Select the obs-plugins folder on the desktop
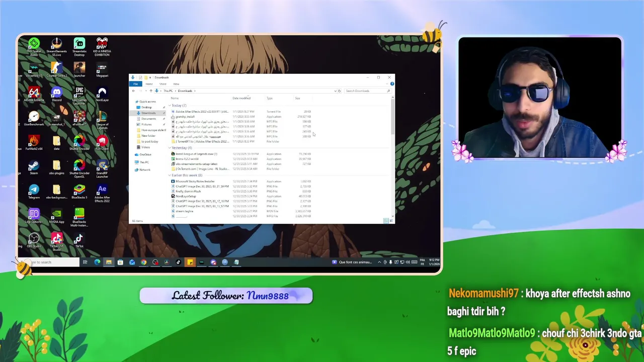This screenshot has width=644, height=362. pos(56,167)
